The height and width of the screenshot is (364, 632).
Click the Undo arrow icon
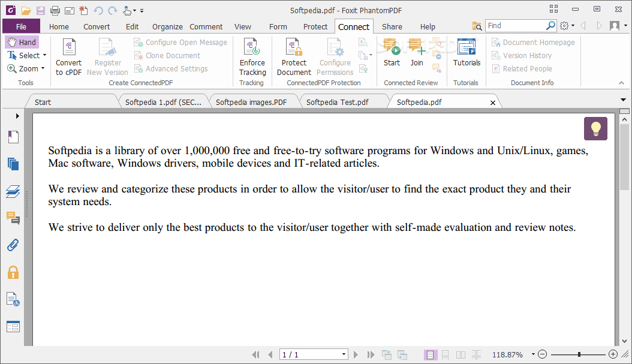98,10
